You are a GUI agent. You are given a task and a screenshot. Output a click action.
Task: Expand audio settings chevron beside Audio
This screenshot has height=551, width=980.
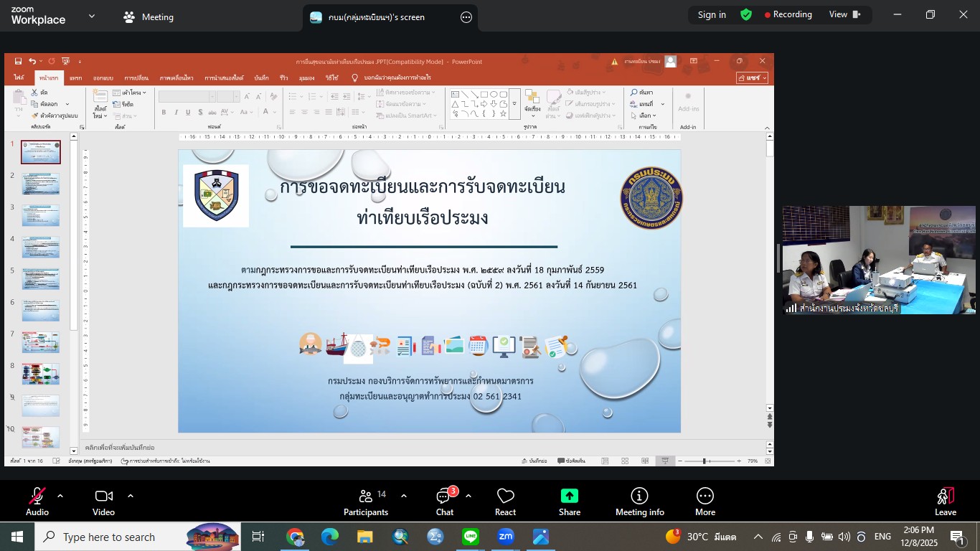(60, 496)
